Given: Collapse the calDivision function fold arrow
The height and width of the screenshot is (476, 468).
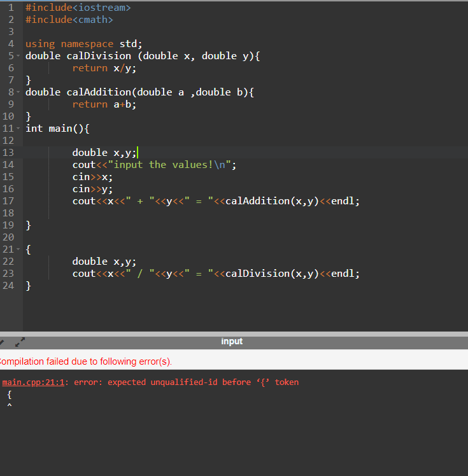Looking at the screenshot, I should click(x=18, y=56).
